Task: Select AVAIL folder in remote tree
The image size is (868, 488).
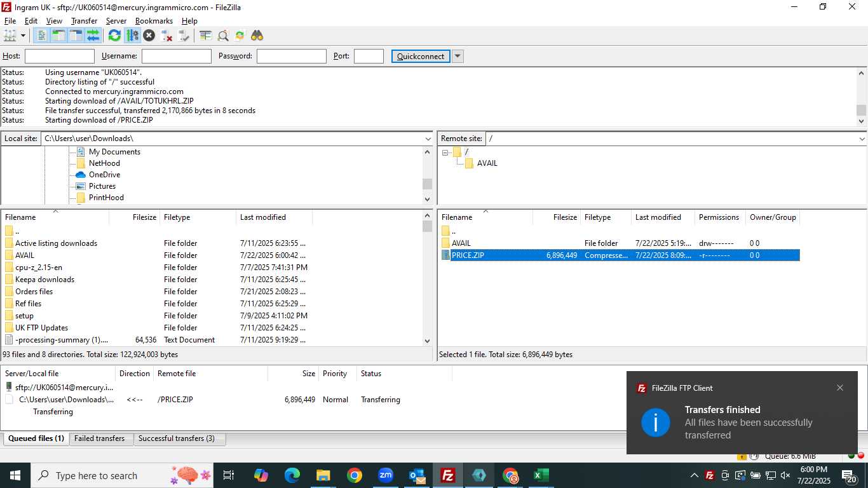Action: point(487,163)
